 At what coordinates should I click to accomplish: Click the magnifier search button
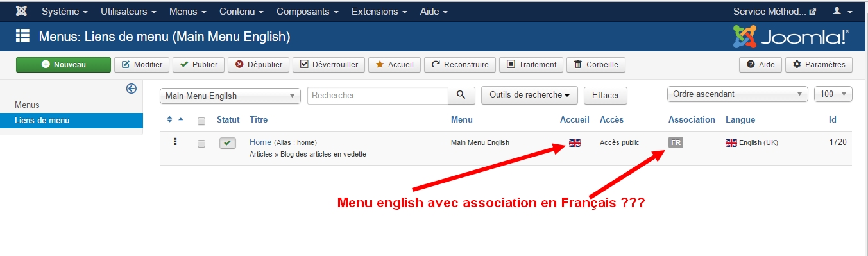click(461, 95)
